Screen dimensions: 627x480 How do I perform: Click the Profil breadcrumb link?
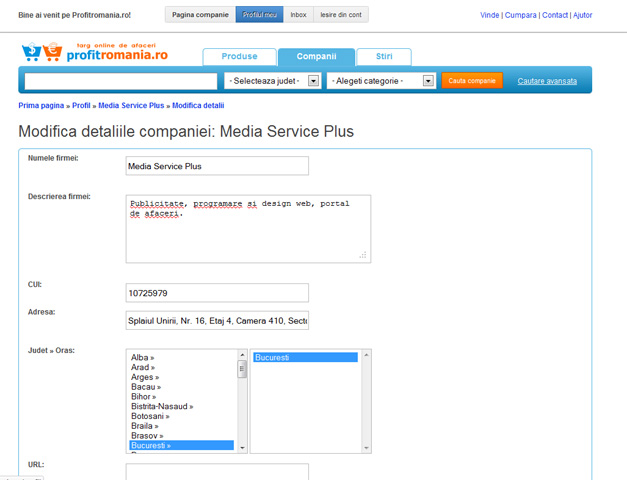(x=81, y=106)
